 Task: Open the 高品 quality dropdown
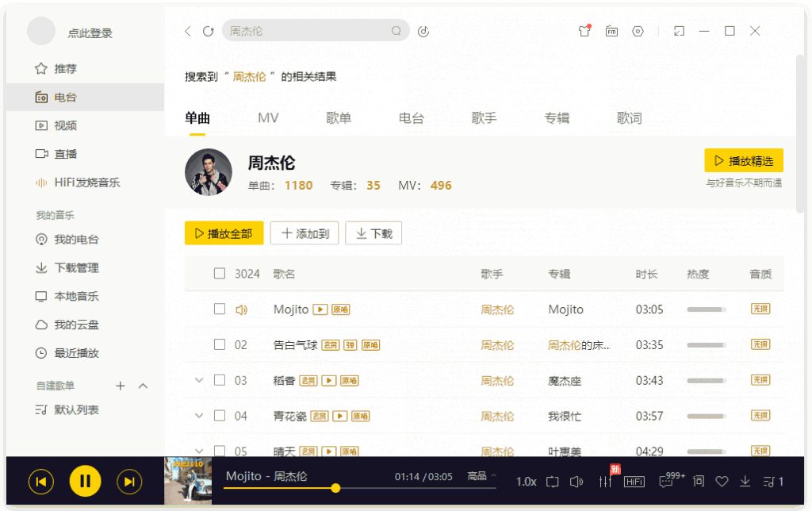[481, 476]
